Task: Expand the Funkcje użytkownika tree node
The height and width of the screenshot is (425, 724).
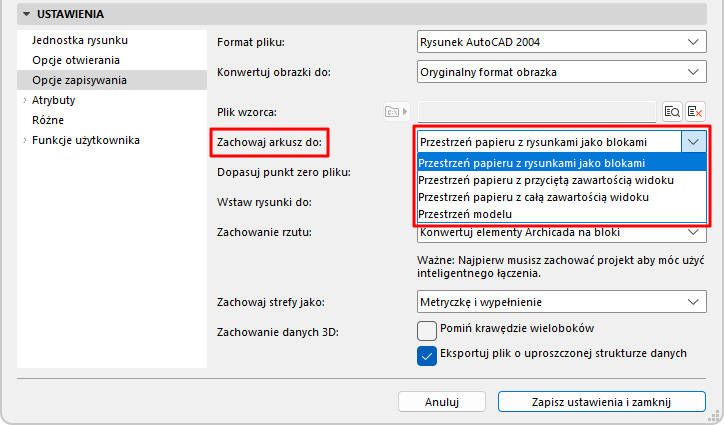Action: click(x=24, y=140)
